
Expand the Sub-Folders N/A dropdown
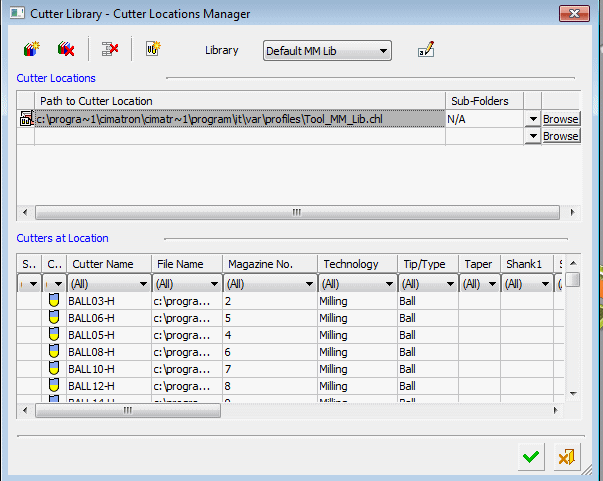[531, 119]
